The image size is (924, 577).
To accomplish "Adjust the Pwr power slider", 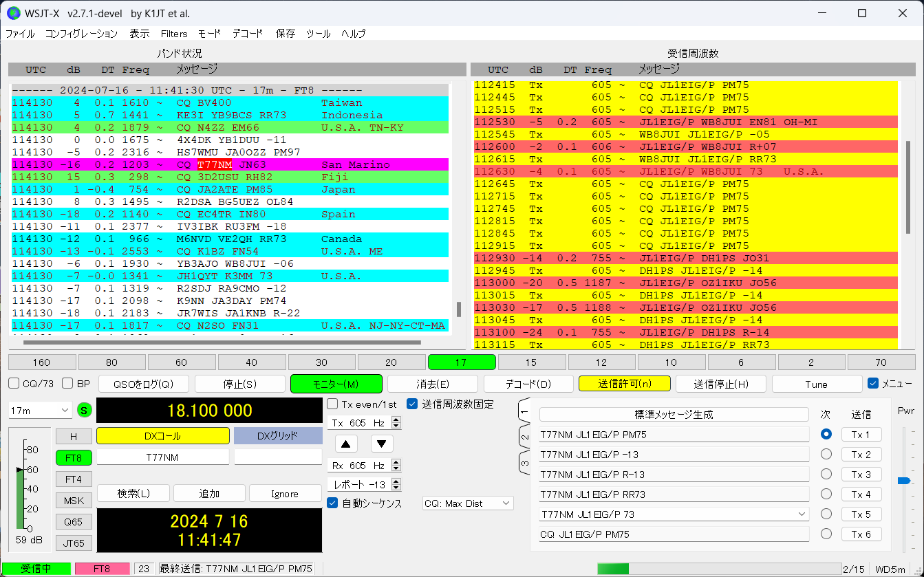I will tap(904, 481).
